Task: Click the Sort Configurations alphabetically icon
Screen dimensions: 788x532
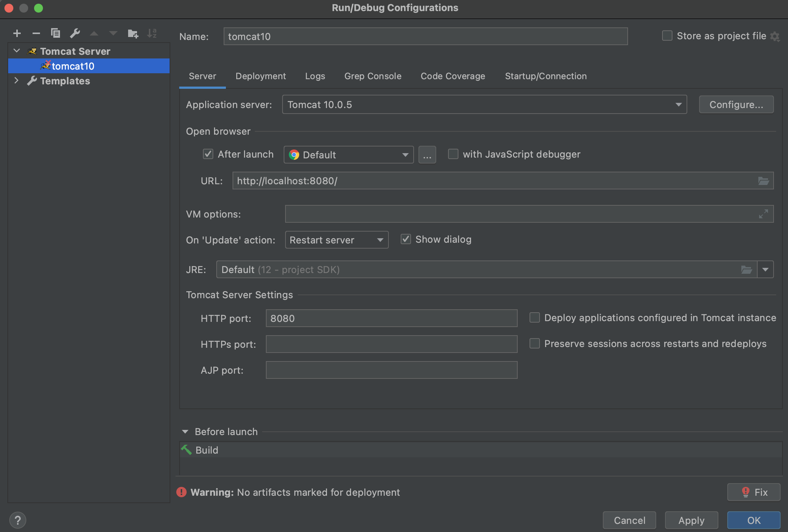Action: (x=152, y=33)
